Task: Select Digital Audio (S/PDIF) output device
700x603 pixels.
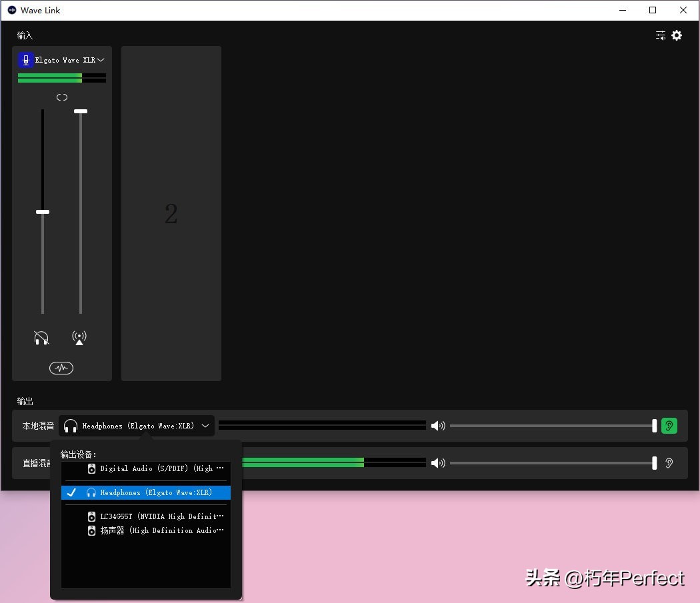Action: [x=156, y=468]
